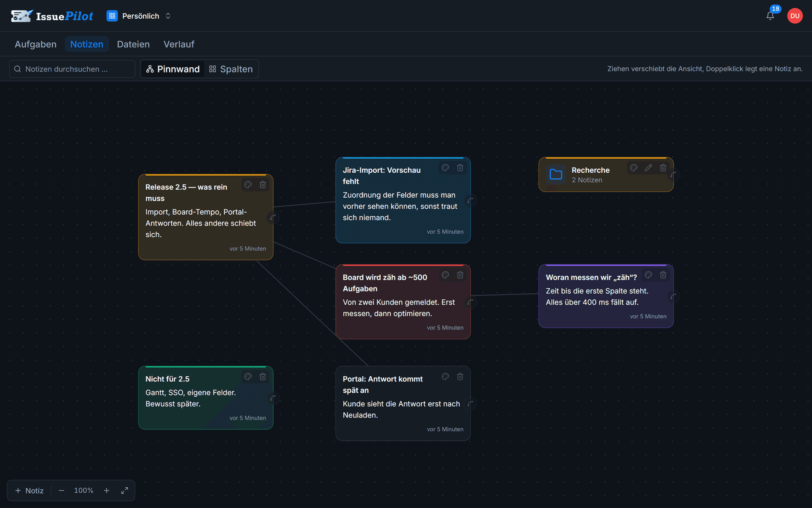Delete the Release 2.5 note
Viewport: 812px width, 508px height.
tap(263, 185)
